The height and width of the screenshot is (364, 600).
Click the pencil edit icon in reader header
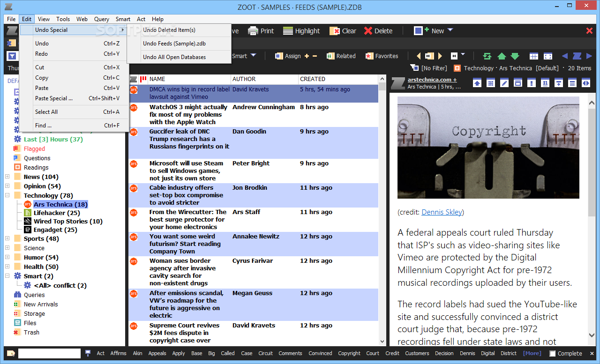tap(504, 83)
